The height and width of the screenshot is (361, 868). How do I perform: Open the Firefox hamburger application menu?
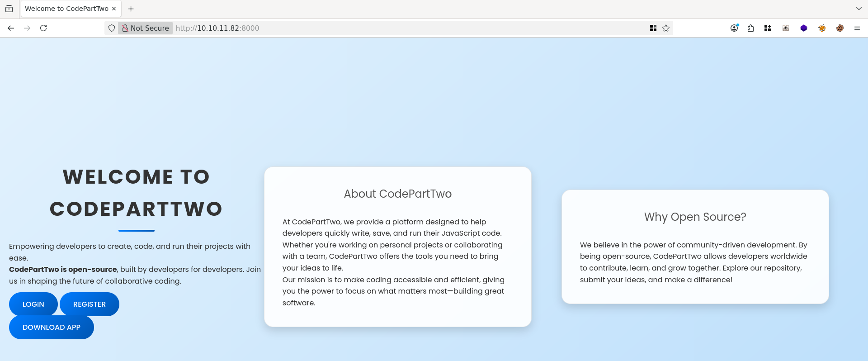[857, 28]
